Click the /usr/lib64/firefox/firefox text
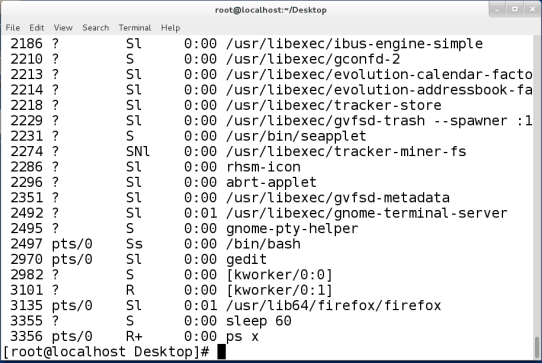 point(334,306)
